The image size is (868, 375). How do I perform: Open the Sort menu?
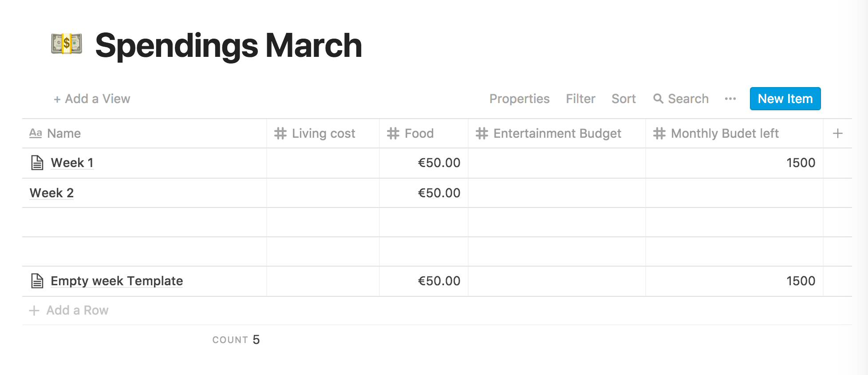click(x=623, y=99)
